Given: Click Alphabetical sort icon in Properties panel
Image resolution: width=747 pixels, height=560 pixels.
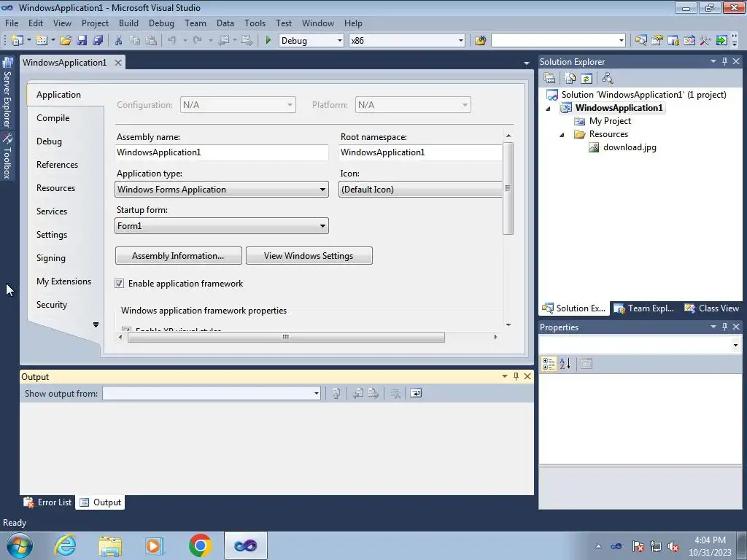Looking at the screenshot, I should [565, 365].
